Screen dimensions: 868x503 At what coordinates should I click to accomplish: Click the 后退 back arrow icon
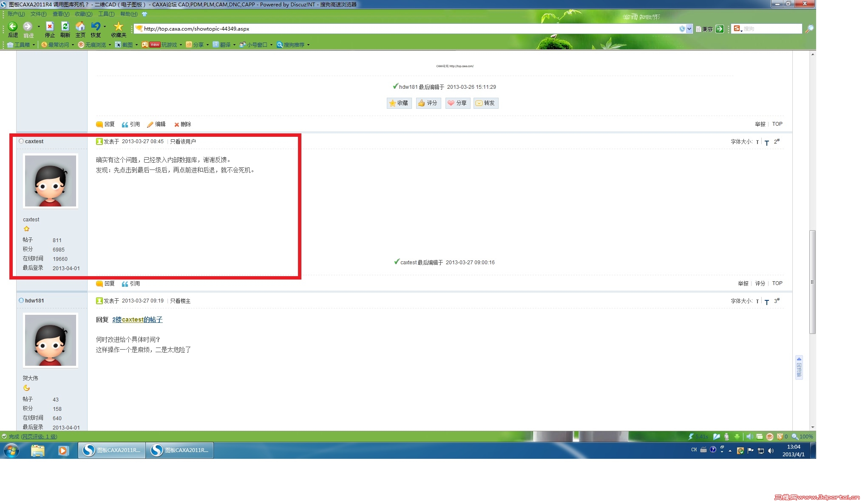point(13,27)
